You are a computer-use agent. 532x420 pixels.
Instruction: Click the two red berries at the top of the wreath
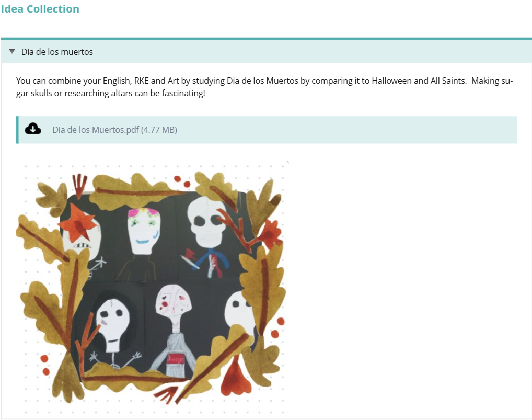[x=182, y=181]
